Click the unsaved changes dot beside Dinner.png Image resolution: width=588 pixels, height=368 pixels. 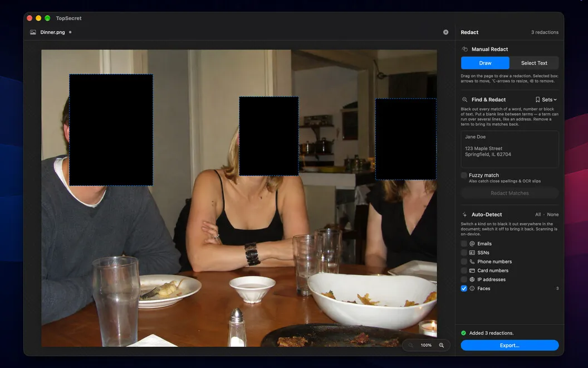(x=70, y=32)
